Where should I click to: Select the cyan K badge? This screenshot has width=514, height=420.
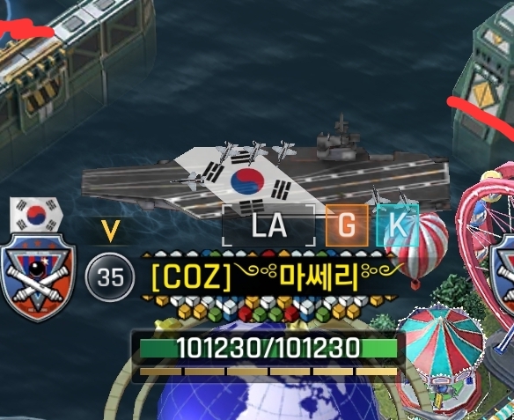(398, 225)
